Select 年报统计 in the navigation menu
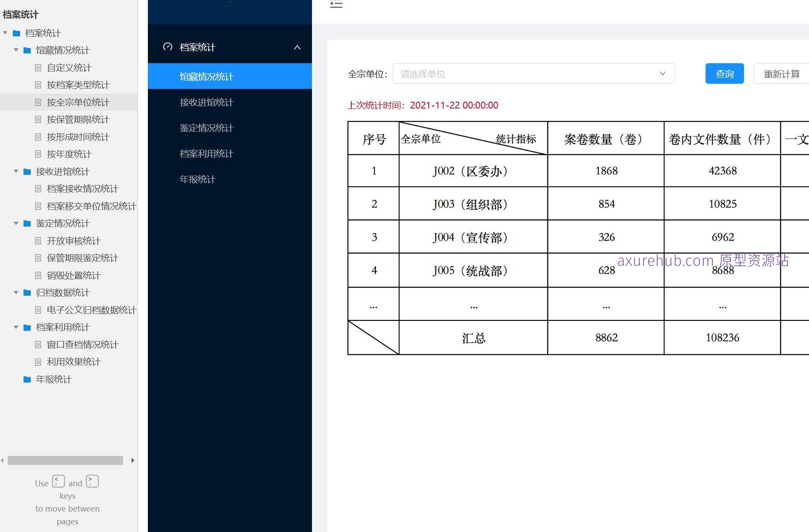 coord(197,179)
